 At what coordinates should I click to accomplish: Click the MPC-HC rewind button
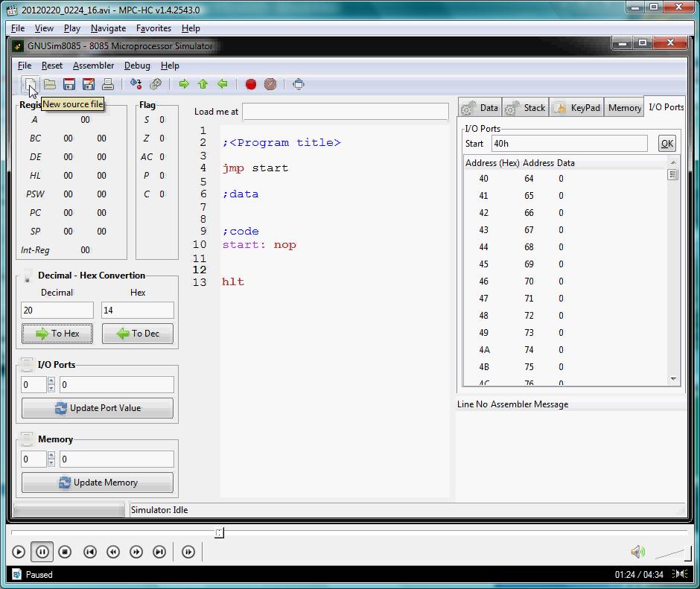(113, 552)
